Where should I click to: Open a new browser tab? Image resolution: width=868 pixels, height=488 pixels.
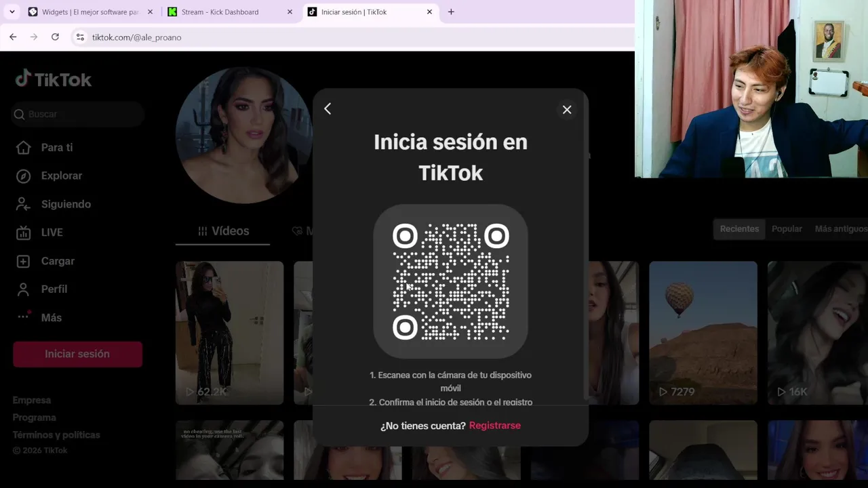[451, 12]
